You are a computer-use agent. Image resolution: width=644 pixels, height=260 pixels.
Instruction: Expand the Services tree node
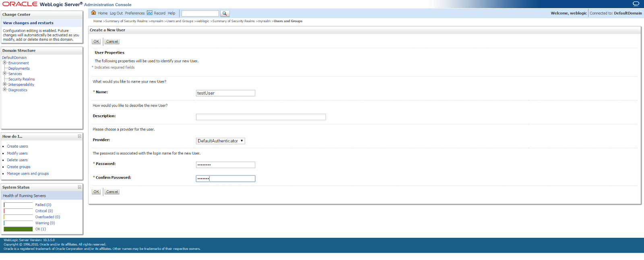pyautogui.click(x=4, y=73)
